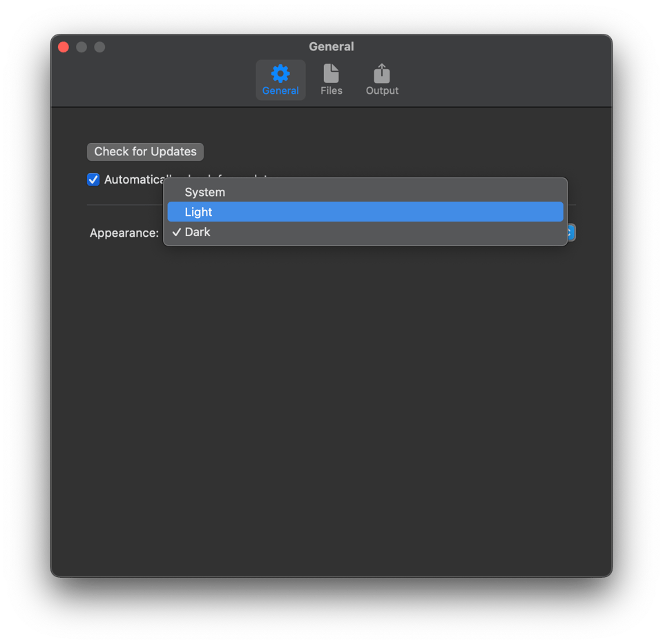
Task: Click the gray minimize window button
Action: 81,47
